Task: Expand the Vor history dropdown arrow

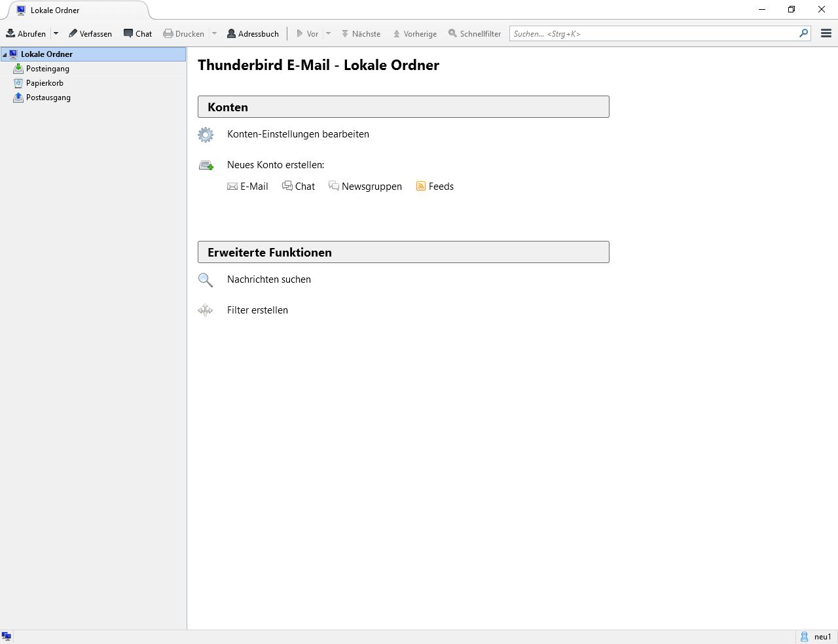Action: click(328, 33)
